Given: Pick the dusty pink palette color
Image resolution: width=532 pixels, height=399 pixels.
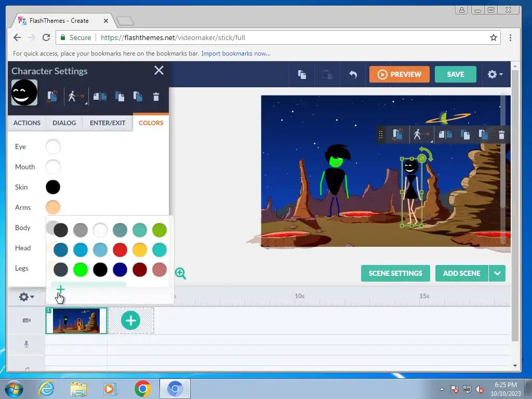Looking at the screenshot, I should point(159,270).
